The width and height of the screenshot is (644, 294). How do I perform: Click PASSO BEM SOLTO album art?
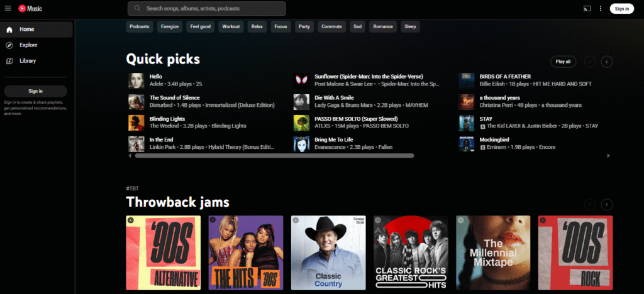(x=301, y=122)
